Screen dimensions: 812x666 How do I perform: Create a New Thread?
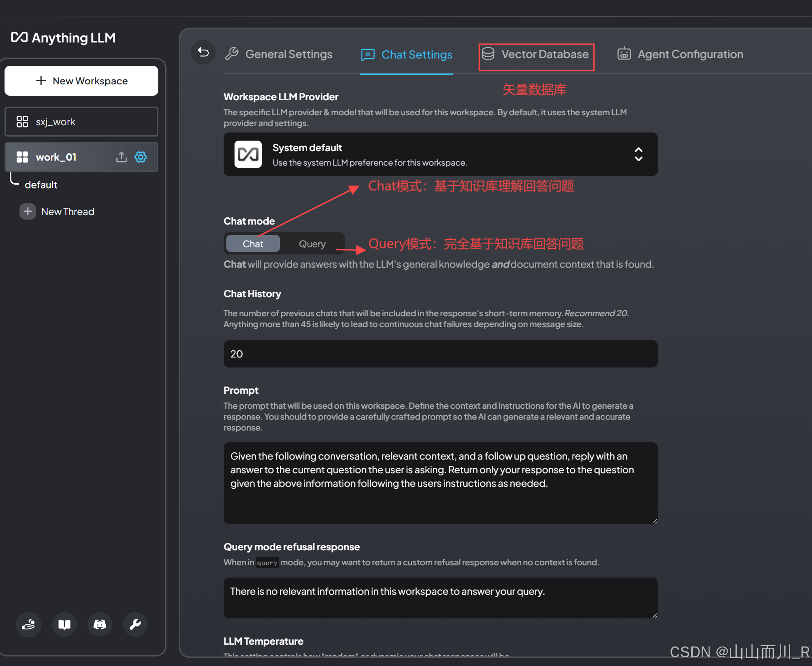57,211
